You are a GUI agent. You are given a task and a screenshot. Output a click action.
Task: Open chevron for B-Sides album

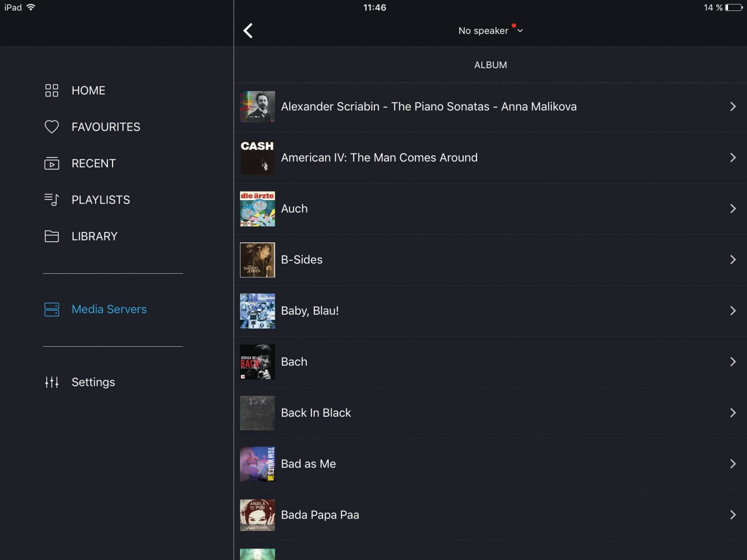(733, 260)
